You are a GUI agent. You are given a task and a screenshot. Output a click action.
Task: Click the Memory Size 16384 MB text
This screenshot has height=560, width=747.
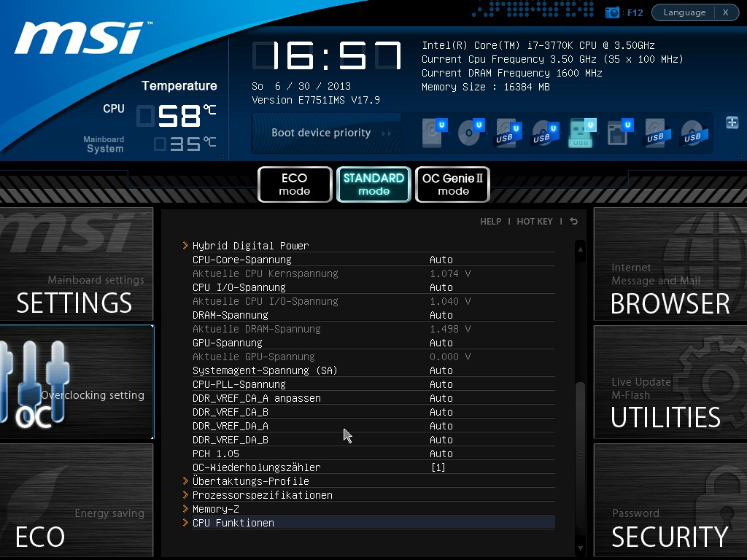click(485, 87)
